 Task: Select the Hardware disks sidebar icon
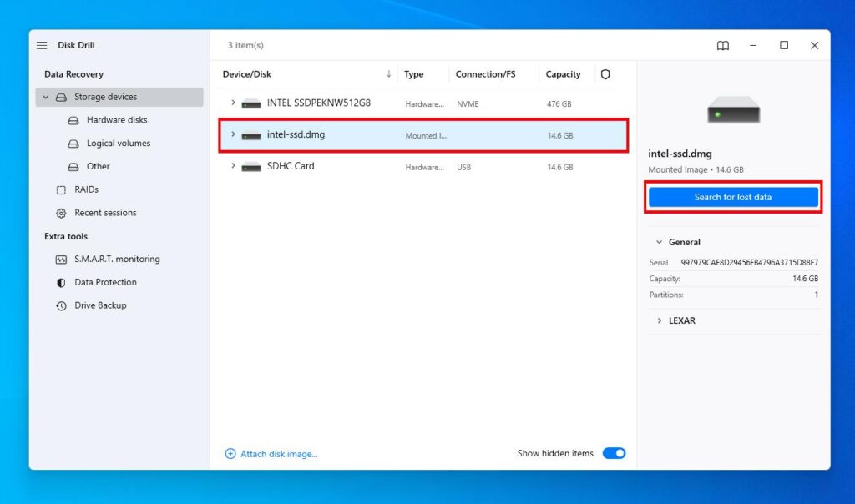pos(73,119)
